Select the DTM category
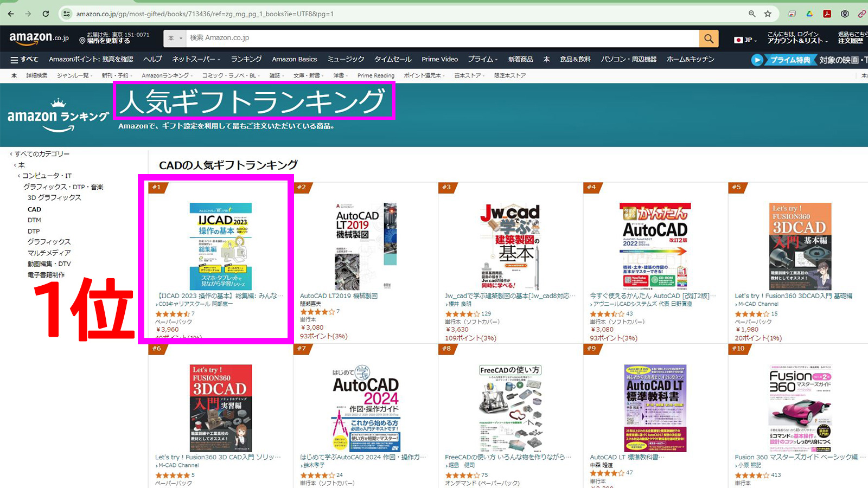This screenshot has width=868, height=488. [34, 220]
